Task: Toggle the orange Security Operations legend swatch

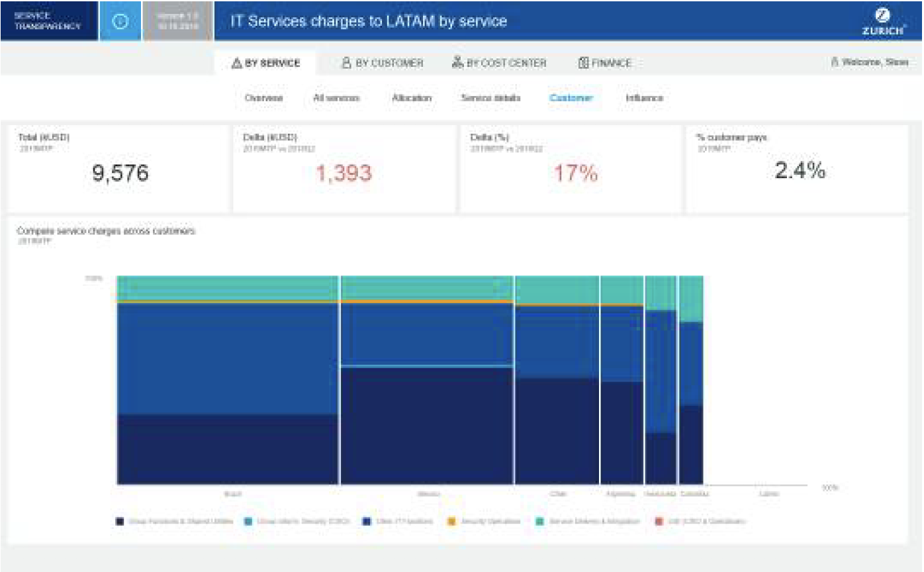Action: tap(451, 522)
